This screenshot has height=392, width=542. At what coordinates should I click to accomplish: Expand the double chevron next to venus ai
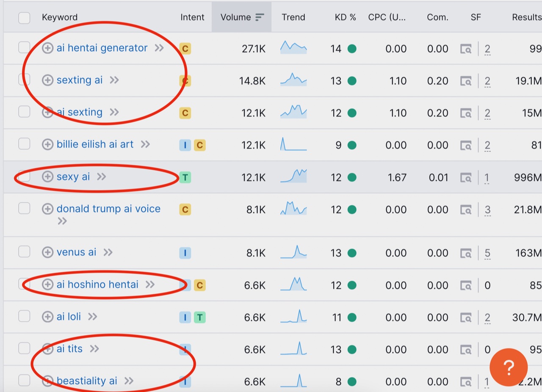(108, 253)
